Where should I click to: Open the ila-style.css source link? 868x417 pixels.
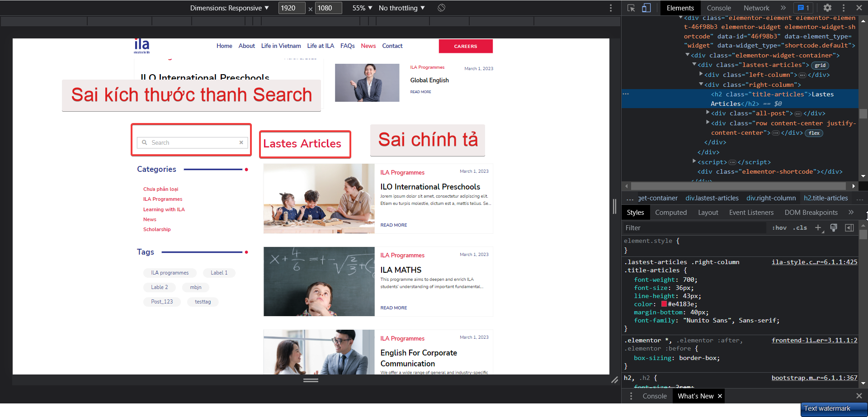[814, 262]
